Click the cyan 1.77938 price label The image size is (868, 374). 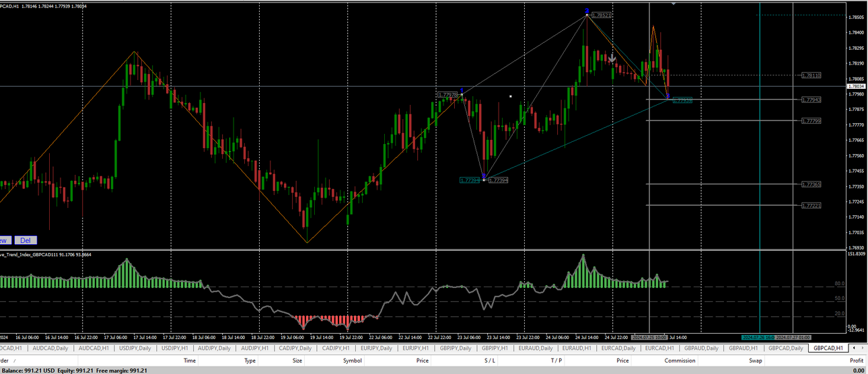682,100
